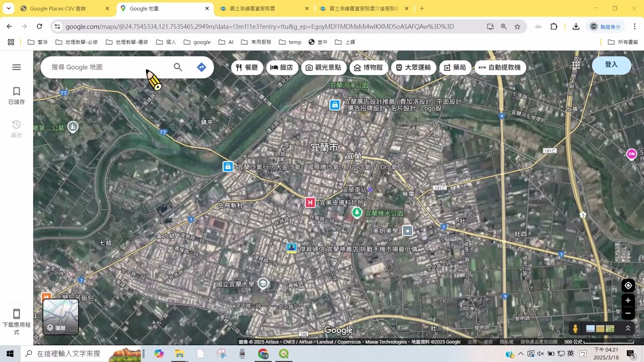The width and height of the screenshot is (644, 362).
Task: Click the 宜美皮膚科診所 red H marker
Action: point(310,203)
